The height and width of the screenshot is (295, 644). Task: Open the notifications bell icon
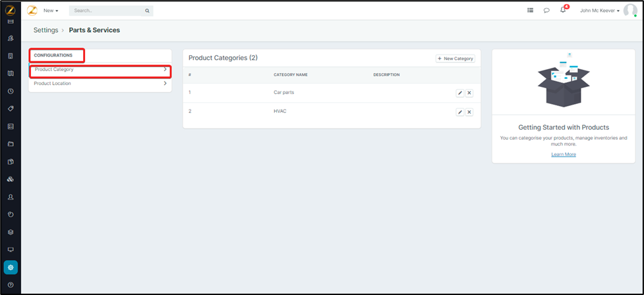[563, 11]
